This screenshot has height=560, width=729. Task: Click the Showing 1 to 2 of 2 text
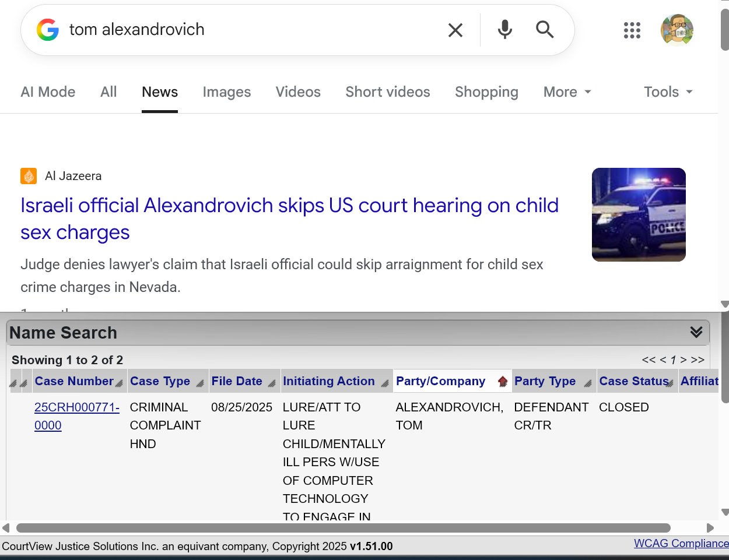68,360
